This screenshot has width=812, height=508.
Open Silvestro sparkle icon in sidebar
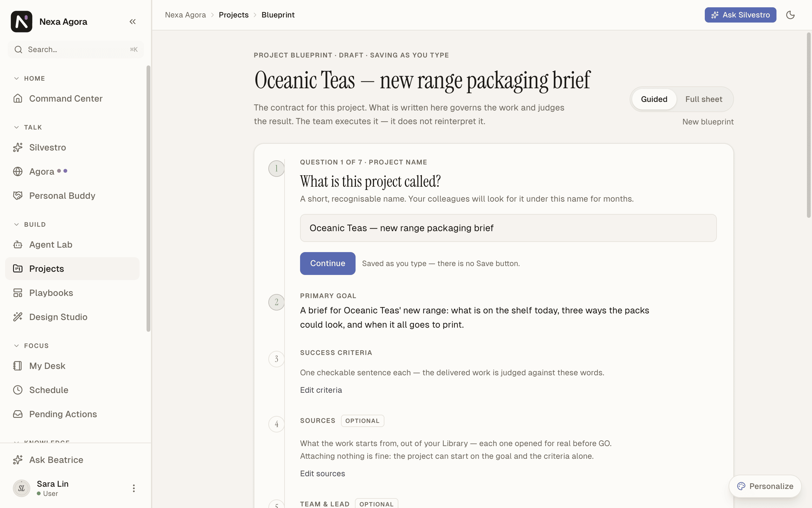coord(18,147)
